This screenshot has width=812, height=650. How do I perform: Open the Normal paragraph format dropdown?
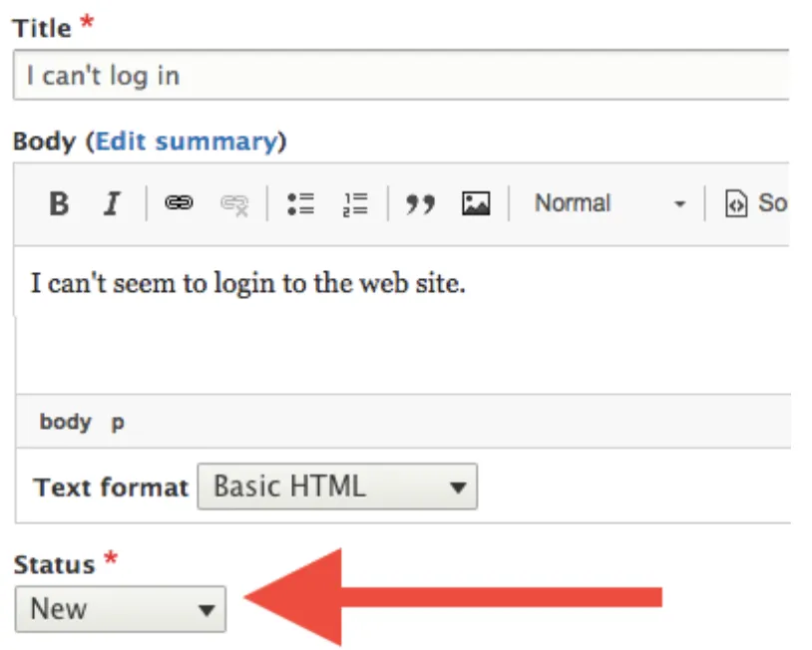pyautogui.click(x=610, y=202)
